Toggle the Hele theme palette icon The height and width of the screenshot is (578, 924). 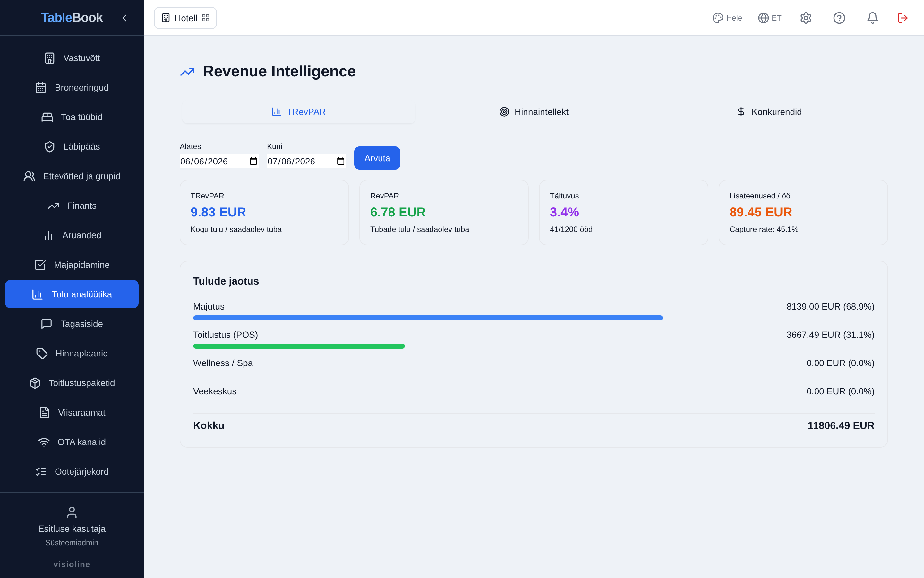[718, 18]
